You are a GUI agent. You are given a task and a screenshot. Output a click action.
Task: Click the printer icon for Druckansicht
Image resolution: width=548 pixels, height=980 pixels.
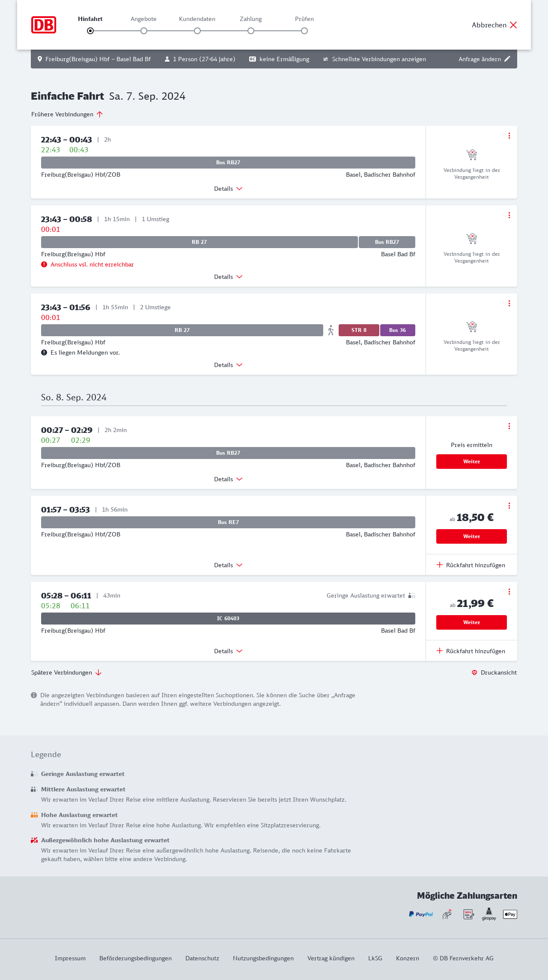[474, 672]
